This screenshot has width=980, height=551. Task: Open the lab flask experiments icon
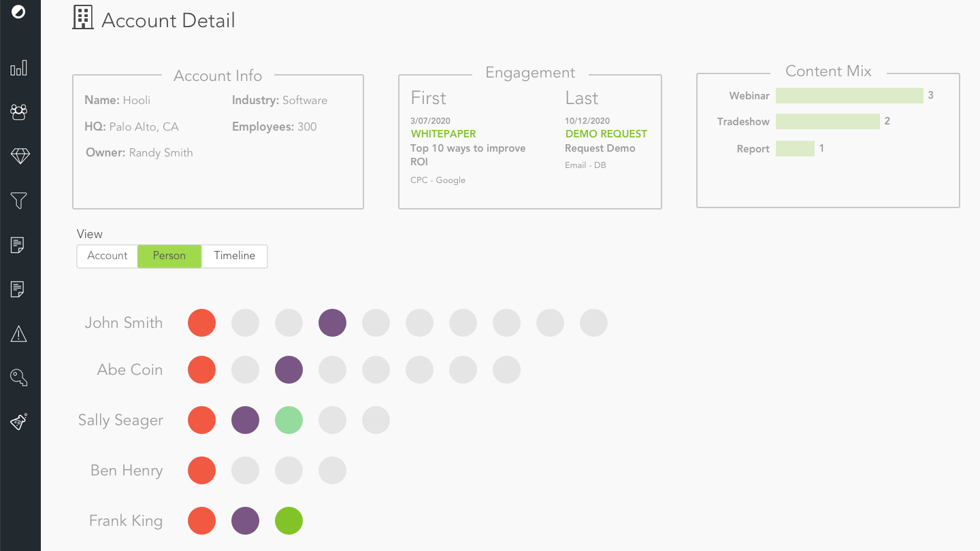(20, 422)
